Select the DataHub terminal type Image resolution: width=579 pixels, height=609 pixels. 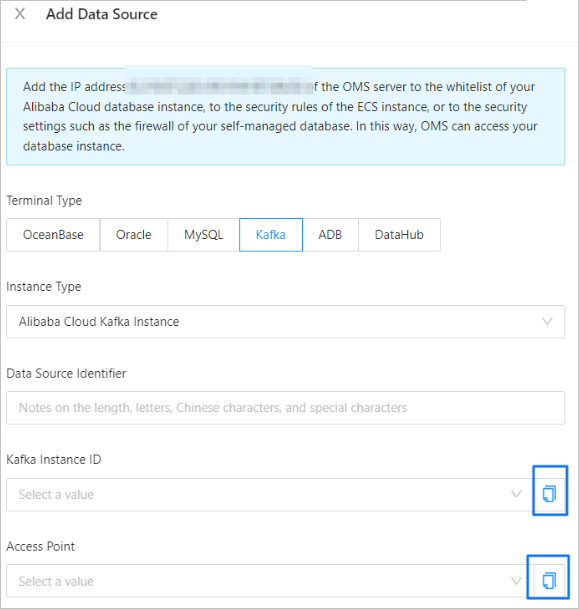(399, 235)
